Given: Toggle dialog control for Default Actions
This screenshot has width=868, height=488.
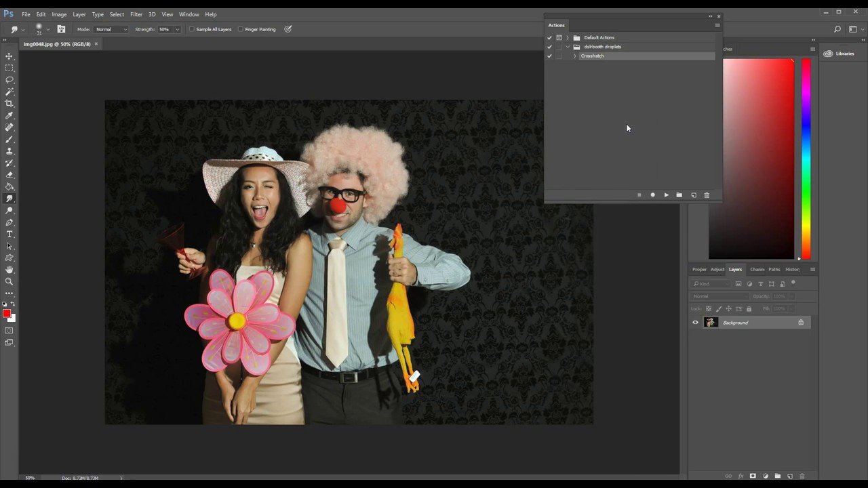Looking at the screenshot, I should [x=559, y=38].
